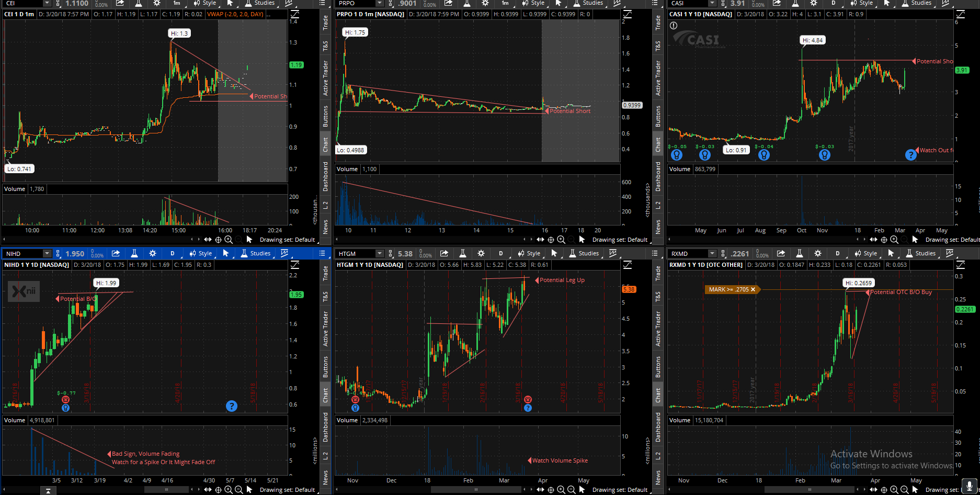Open the chart settings gear on CEI chart

(156, 4)
